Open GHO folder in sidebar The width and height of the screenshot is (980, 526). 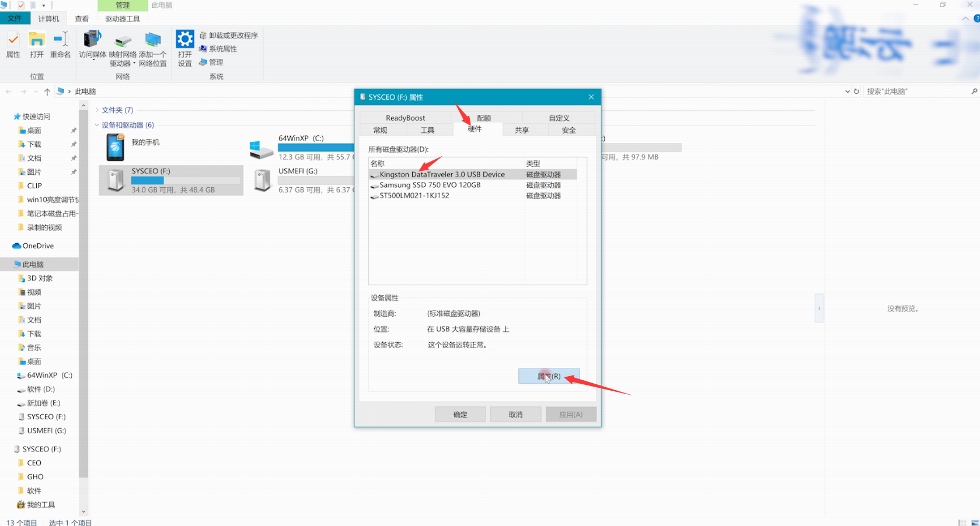35,477
